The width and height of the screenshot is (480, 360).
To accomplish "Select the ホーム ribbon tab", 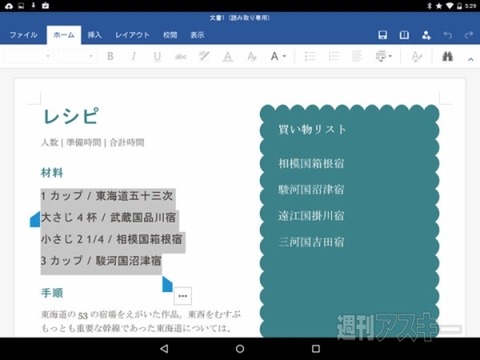I will pos(64,35).
